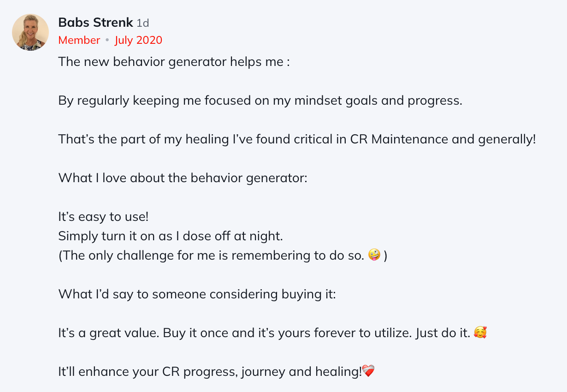The image size is (567, 392).
Task: Click 'What I love about the behavior generator:'
Action: coord(183,178)
